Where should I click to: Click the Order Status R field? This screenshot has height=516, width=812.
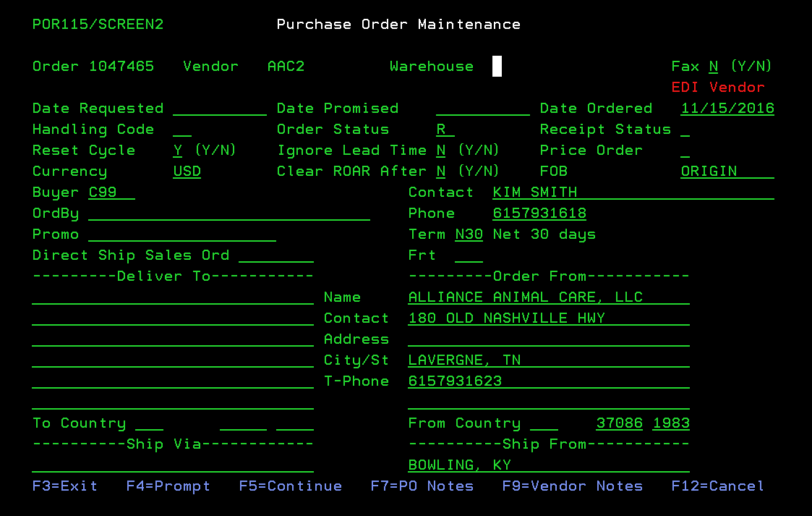coord(445,130)
